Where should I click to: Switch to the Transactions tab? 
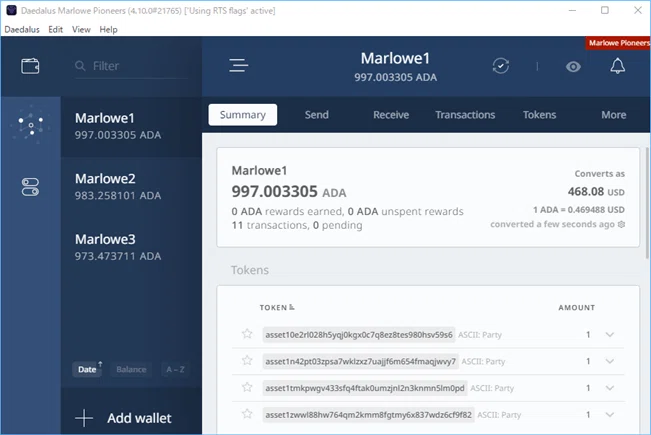[x=465, y=115]
